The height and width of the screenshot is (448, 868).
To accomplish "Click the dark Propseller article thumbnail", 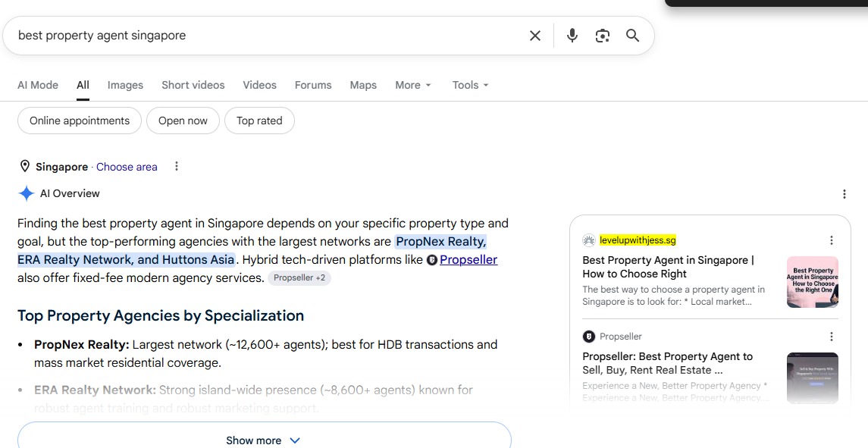I will 812,378.
